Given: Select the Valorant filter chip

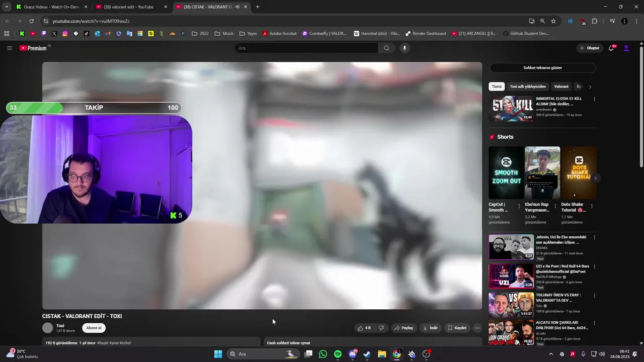Looking at the screenshot, I should [561, 86].
